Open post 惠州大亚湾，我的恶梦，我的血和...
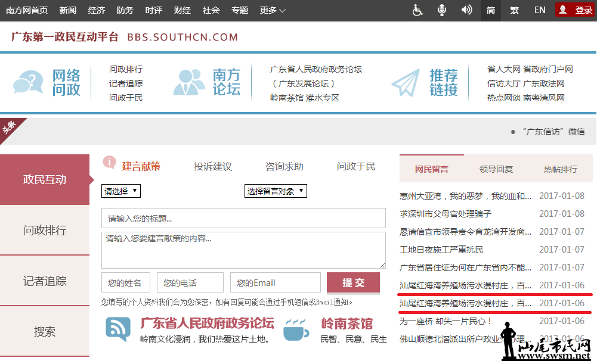 click(465, 196)
